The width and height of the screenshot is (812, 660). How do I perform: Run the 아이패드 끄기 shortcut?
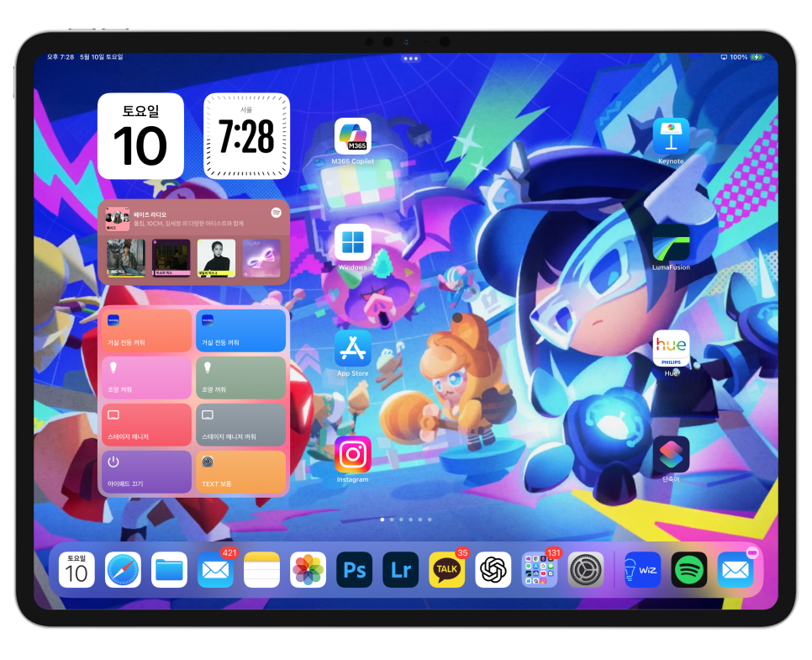click(146, 472)
